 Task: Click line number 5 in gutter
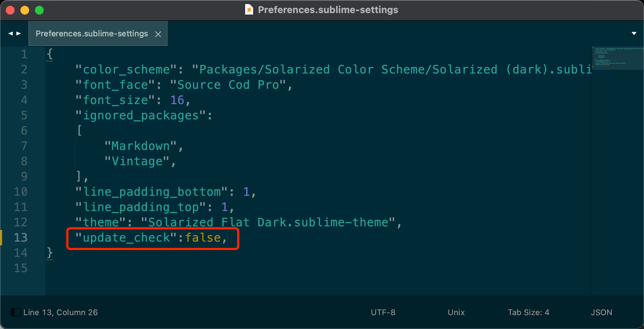[x=24, y=115]
